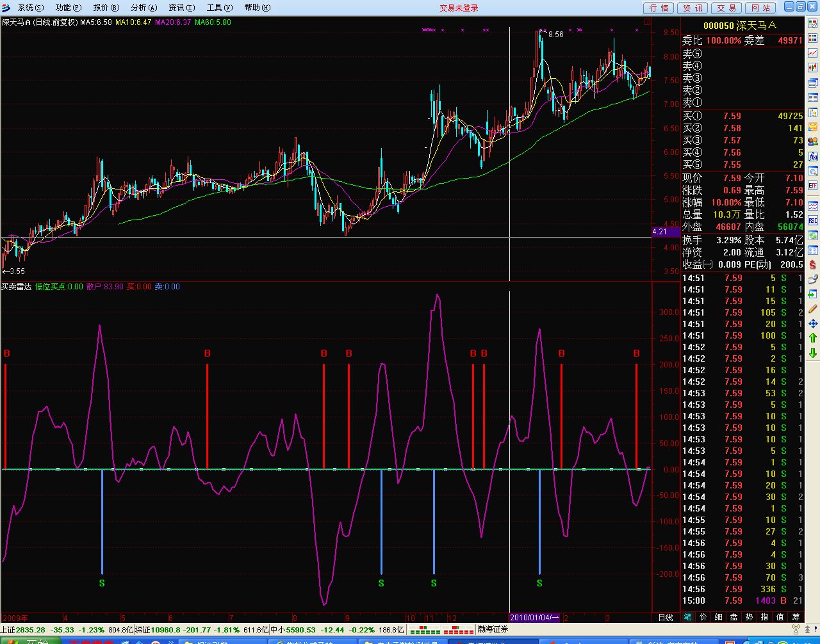Open the red trend line chart icon
The image size is (820, 644).
pos(813,53)
